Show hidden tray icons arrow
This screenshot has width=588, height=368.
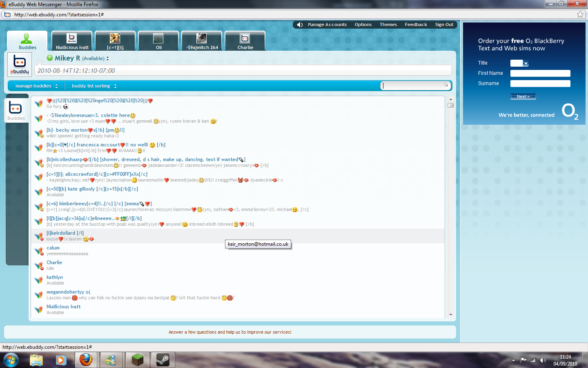point(513,360)
